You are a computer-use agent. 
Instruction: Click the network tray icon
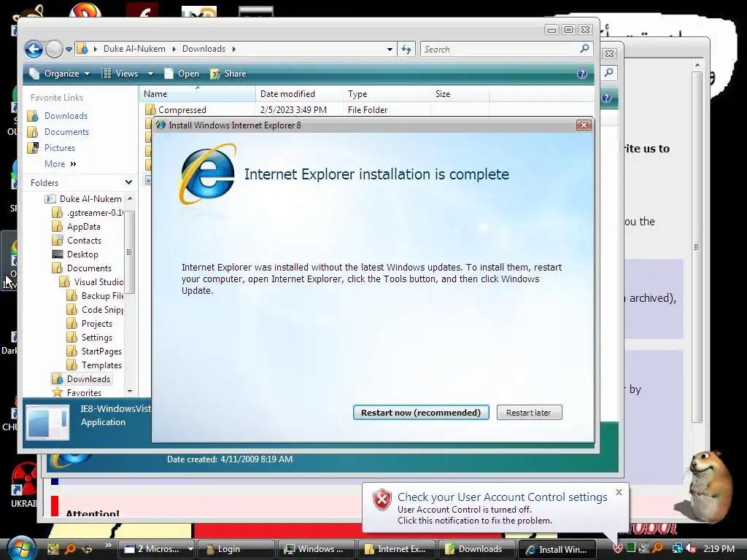[677, 548]
